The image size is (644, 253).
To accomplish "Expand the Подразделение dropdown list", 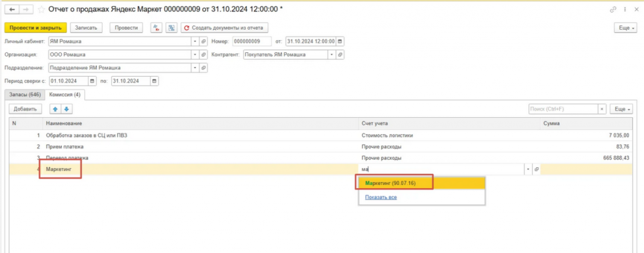I will 195,67.
